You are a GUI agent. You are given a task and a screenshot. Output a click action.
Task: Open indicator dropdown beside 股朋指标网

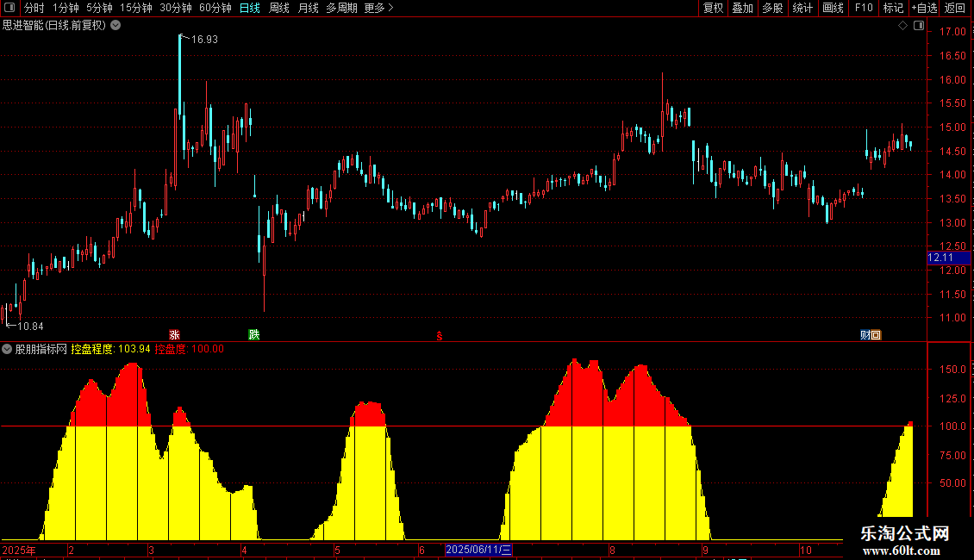click(7, 350)
